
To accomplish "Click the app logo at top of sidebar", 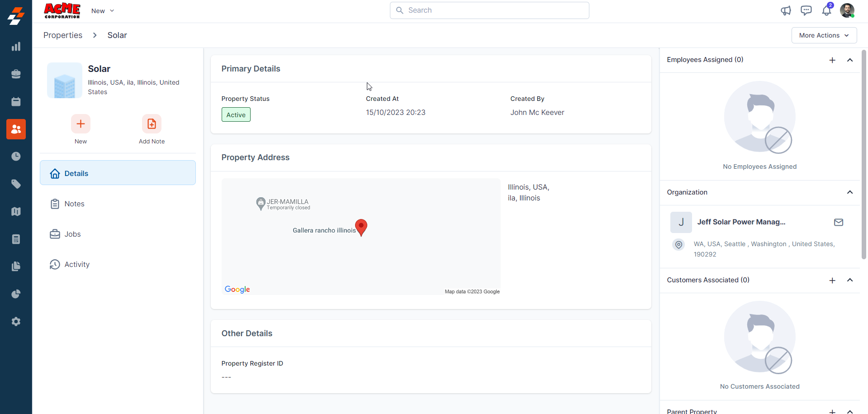I will [16, 16].
